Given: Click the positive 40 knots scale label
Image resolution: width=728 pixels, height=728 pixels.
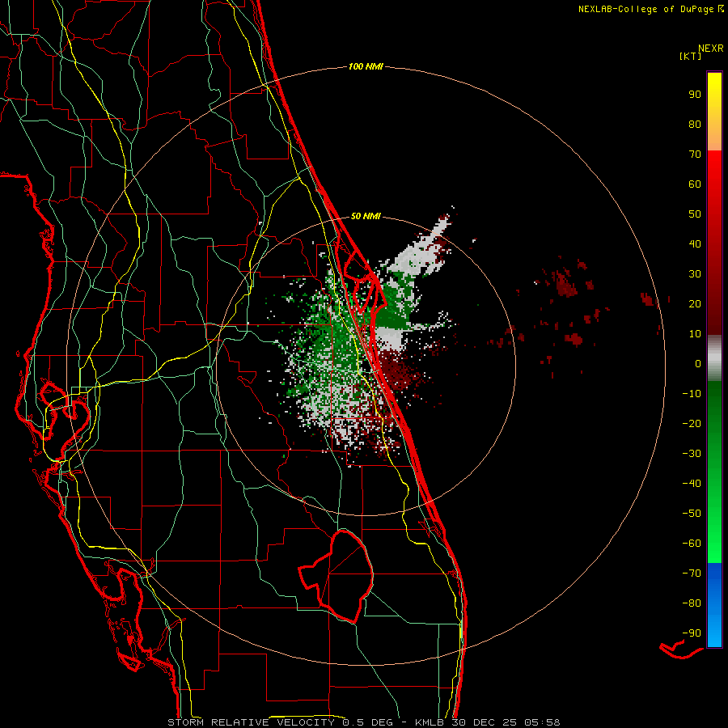Looking at the screenshot, I should point(695,243).
